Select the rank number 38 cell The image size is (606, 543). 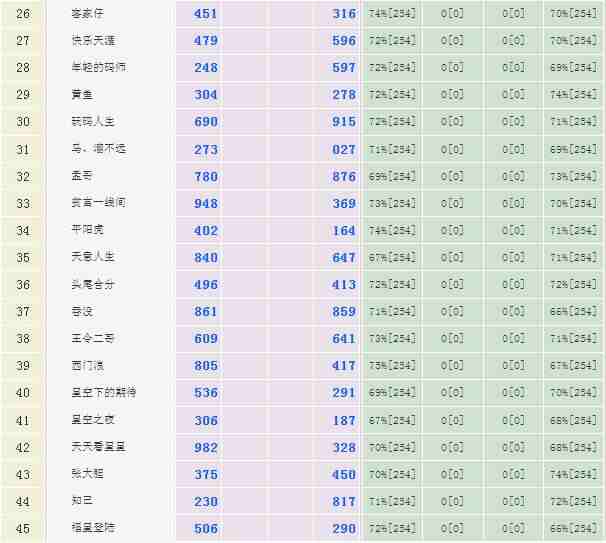[23, 339]
